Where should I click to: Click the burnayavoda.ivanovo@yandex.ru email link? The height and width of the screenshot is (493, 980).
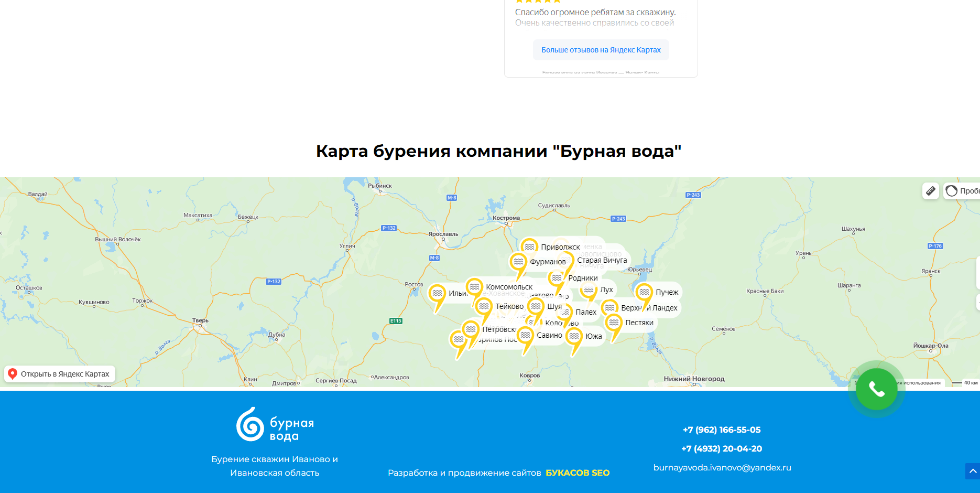coord(722,467)
